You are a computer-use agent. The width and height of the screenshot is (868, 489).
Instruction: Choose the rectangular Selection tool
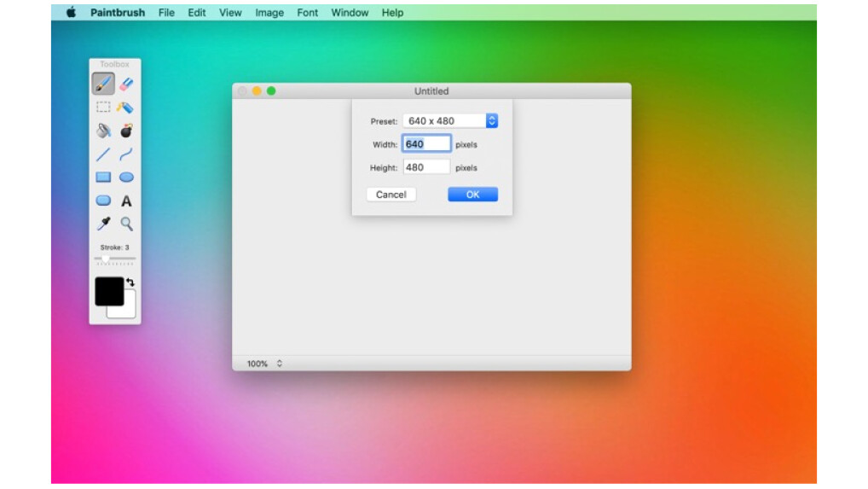[x=103, y=107]
